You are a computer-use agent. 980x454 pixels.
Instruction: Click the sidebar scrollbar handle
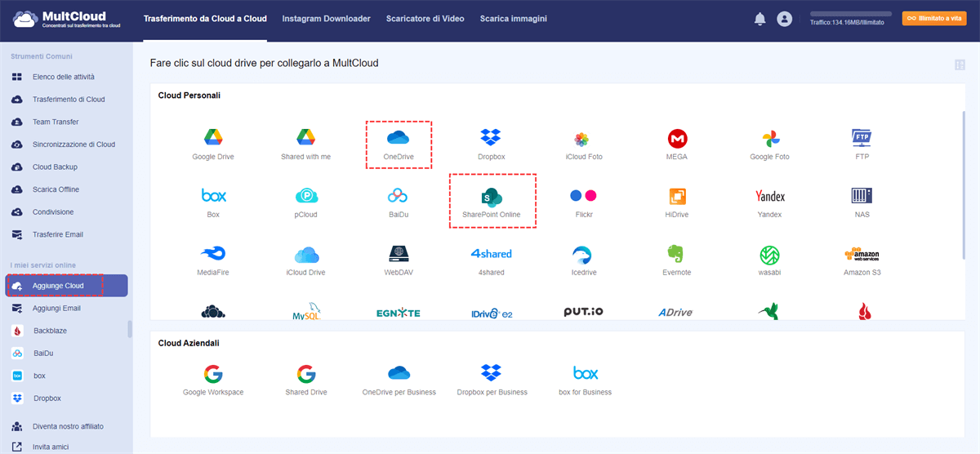click(x=129, y=329)
